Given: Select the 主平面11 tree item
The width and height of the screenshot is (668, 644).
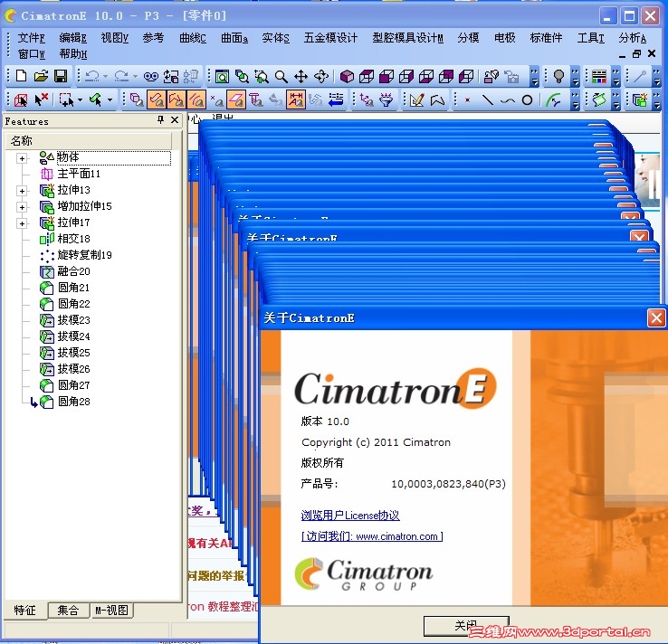Looking at the screenshot, I should (x=79, y=174).
